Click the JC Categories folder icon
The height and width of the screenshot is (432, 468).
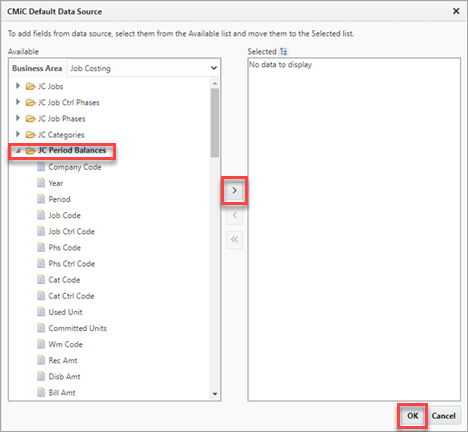point(31,135)
